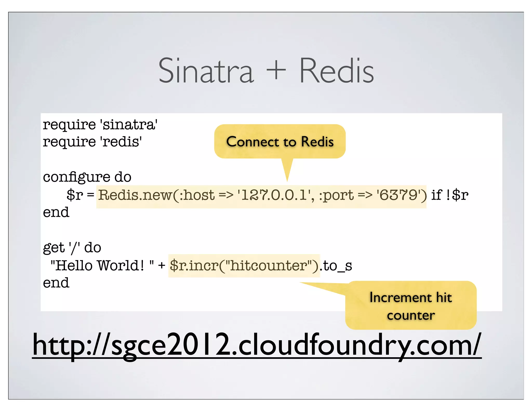Open the sgce2012.cloudfoundry.com link
Screen dimensions: 532x411
coord(257,347)
